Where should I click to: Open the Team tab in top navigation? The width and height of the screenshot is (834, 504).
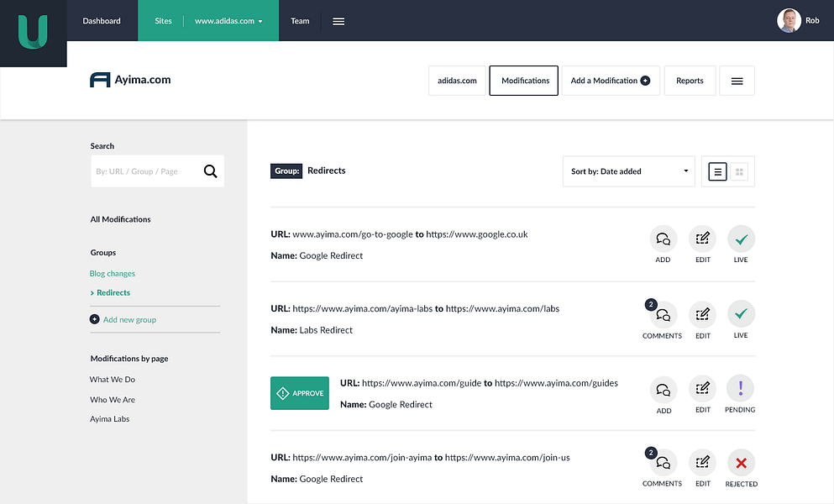(x=300, y=21)
